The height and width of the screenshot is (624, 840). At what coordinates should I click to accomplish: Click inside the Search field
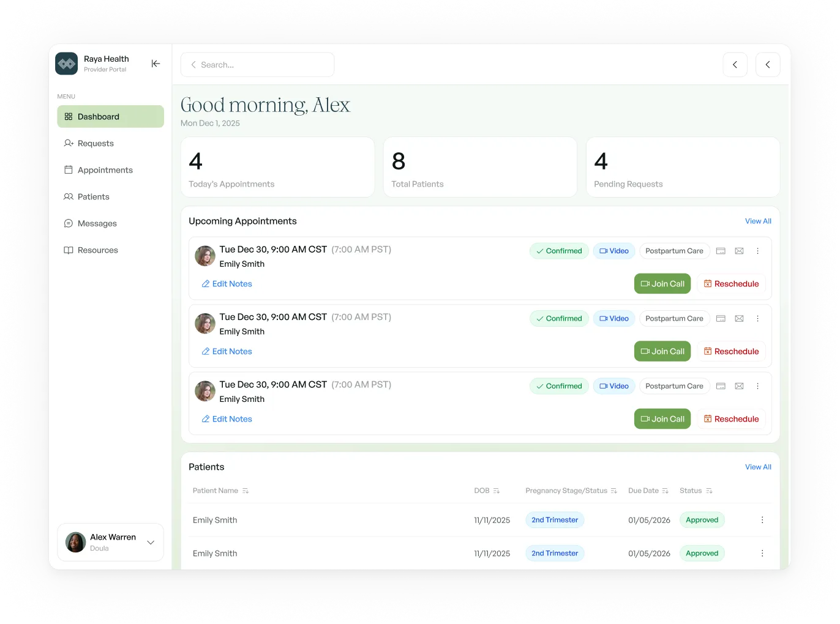(x=257, y=64)
